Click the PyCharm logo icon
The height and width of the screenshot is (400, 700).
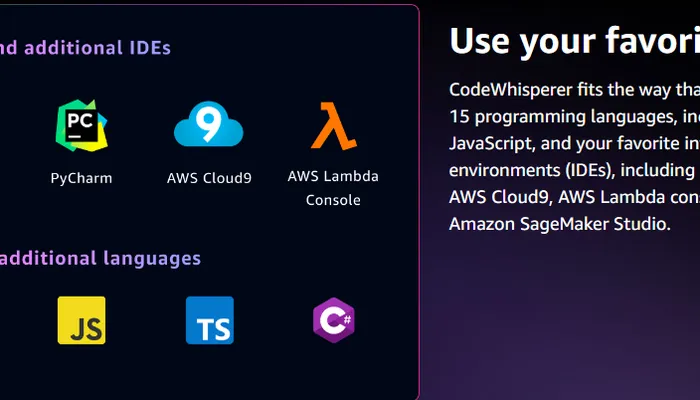point(81,126)
